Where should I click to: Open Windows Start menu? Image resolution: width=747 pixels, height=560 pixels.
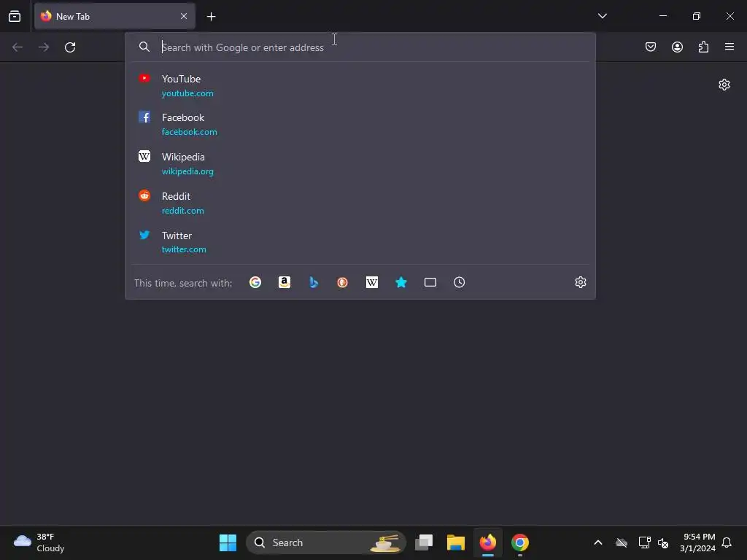[x=228, y=542]
